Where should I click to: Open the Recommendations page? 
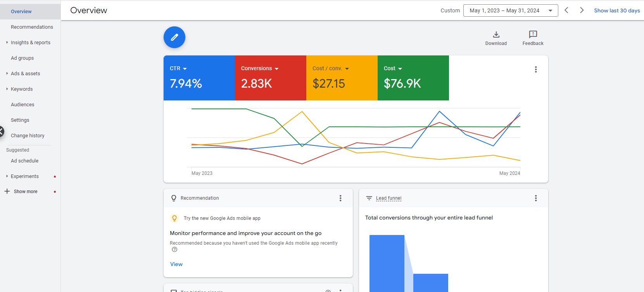pyautogui.click(x=32, y=27)
